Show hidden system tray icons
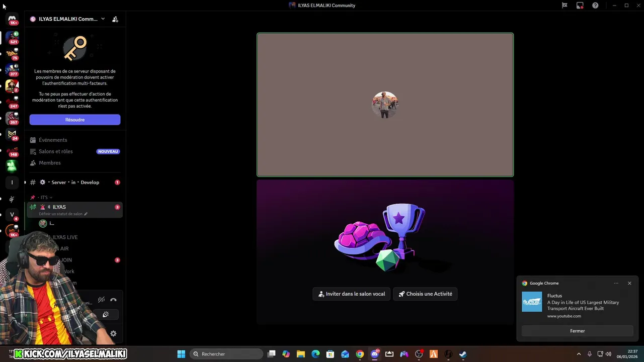 coord(579,354)
